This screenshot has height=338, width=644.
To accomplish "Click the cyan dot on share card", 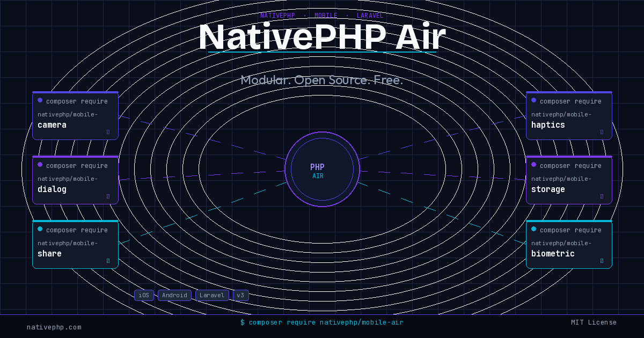I will pyautogui.click(x=40, y=229).
